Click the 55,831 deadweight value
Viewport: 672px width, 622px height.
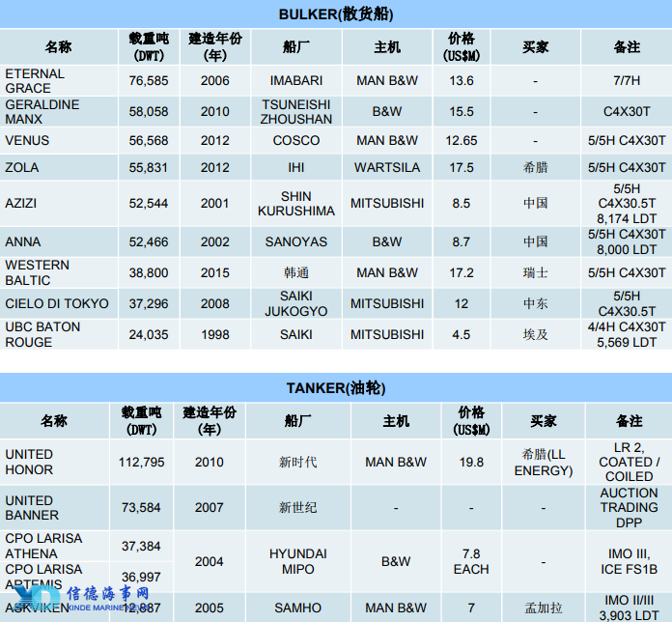click(x=149, y=168)
